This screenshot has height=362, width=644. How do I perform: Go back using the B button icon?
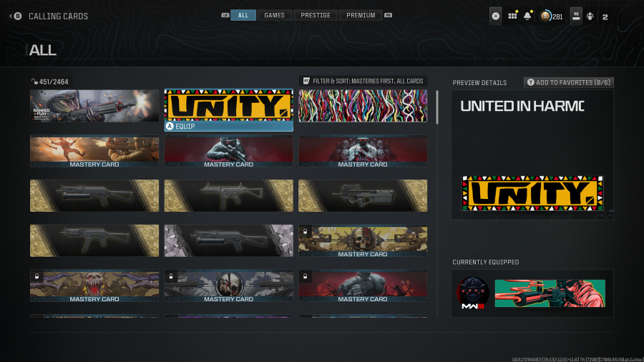pyautogui.click(x=18, y=16)
